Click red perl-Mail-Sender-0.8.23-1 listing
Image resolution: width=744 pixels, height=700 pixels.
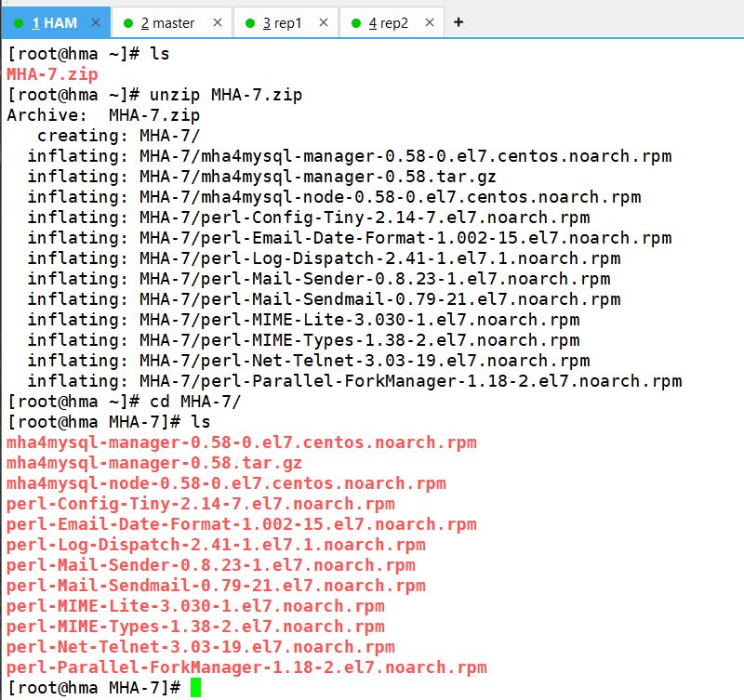(211, 565)
